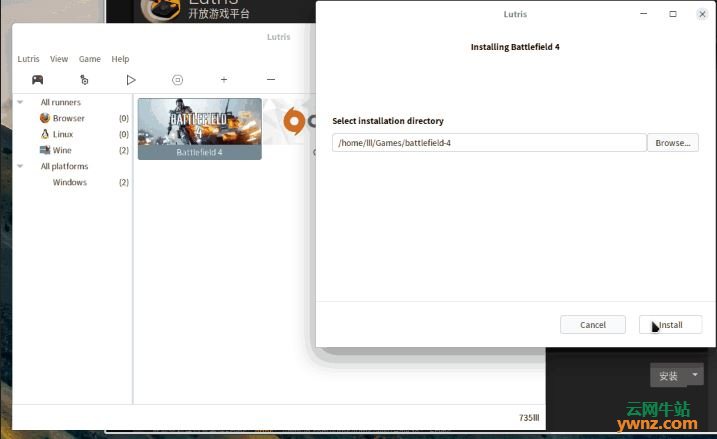The image size is (717, 439).
Task: Click the Install button in installer dialog
Action: click(x=670, y=325)
